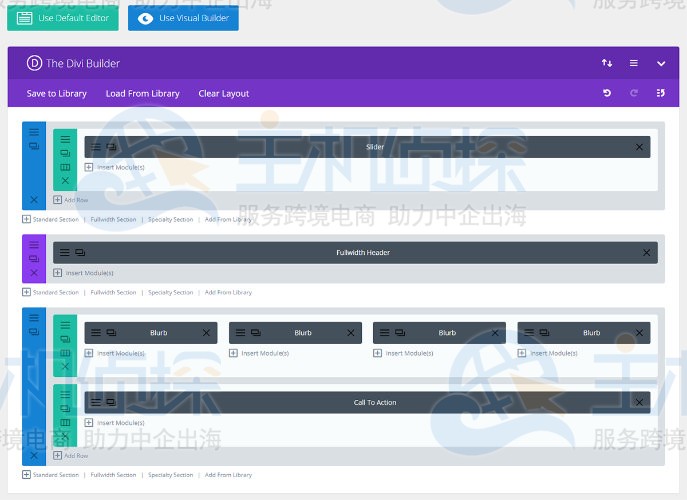Delete the third Blurb module

pyautogui.click(x=495, y=333)
